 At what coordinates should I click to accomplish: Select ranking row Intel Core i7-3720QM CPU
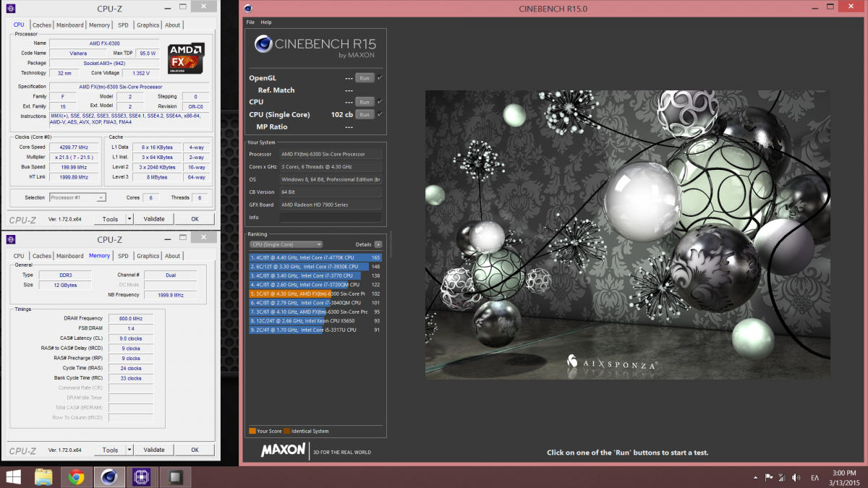[315, 285]
